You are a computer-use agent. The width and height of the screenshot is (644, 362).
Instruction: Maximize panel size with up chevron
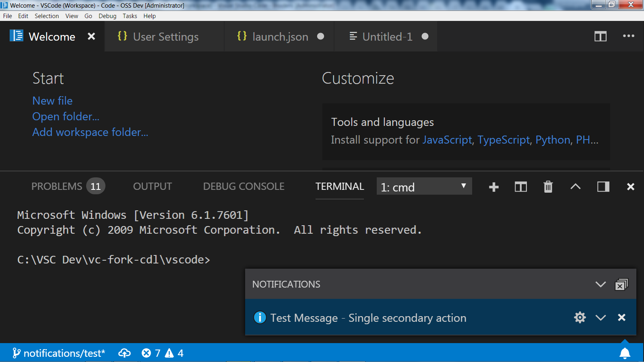click(576, 186)
